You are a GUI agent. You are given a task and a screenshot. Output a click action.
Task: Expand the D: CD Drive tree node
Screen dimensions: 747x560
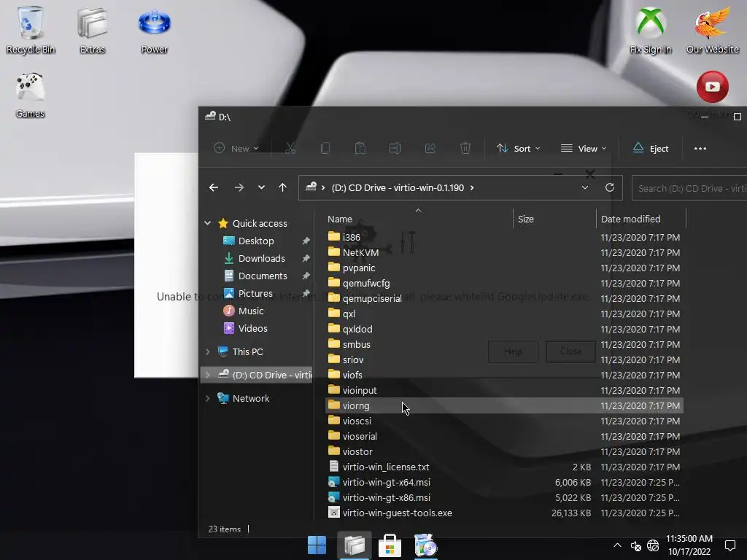(x=208, y=375)
